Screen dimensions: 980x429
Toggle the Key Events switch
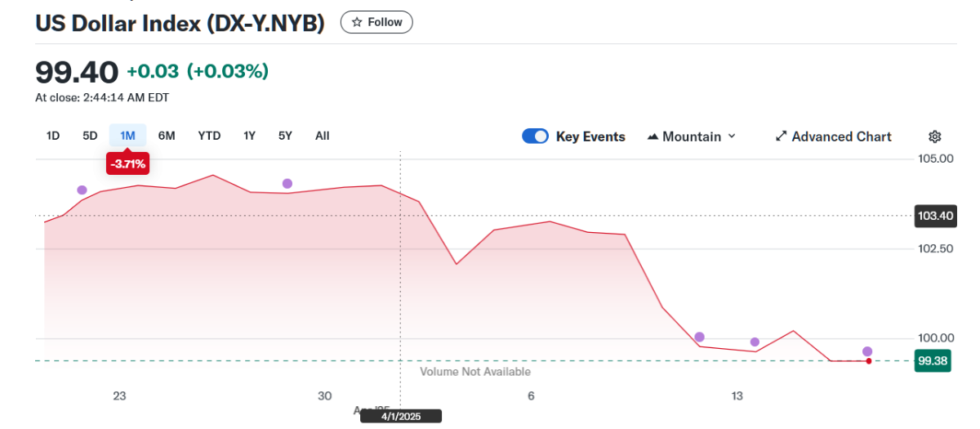535,136
